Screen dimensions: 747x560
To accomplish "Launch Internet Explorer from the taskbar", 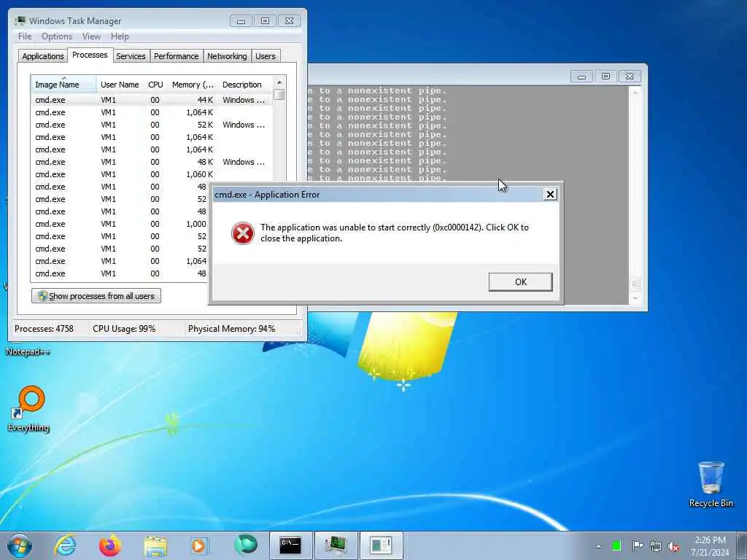I will (65, 545).
